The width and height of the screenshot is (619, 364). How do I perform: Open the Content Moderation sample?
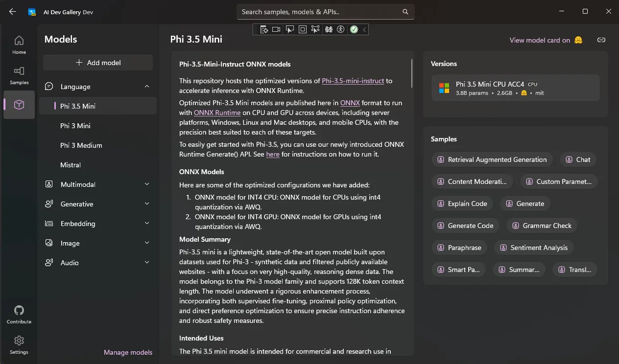[x=472, y=182]
